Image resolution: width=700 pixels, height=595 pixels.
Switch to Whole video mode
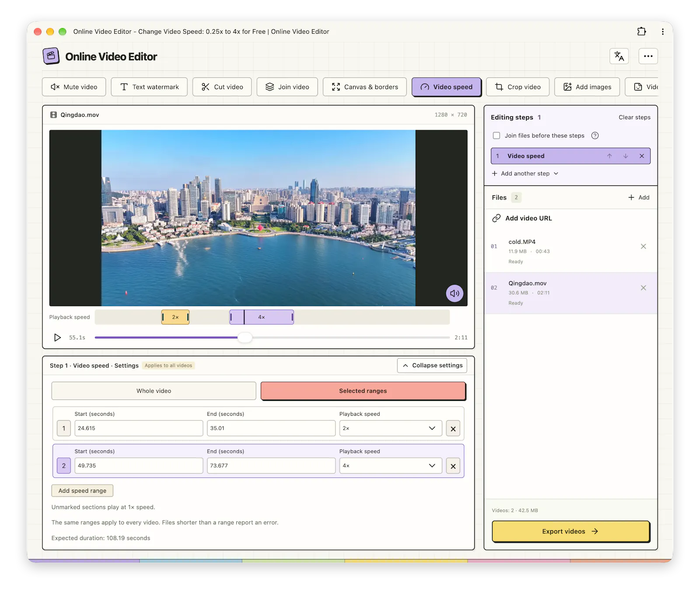tap(154, 391)
